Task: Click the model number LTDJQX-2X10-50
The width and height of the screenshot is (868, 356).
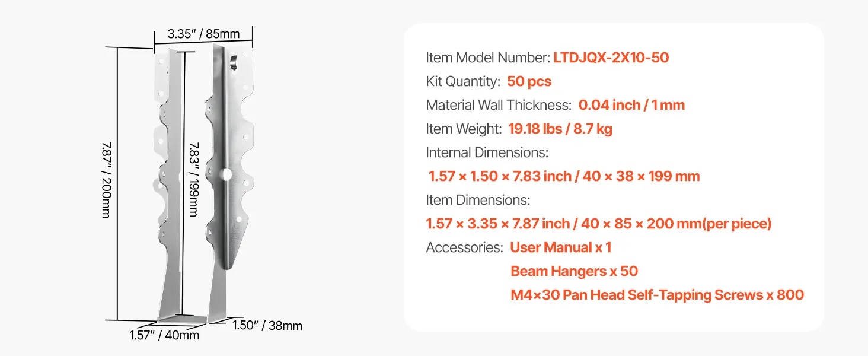Action: point(611,58)
